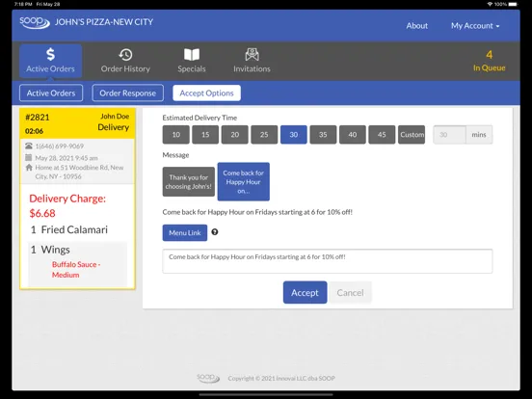Viewport: 532px width, 399px height.
Task: Click the calendar icon beside May 28, 2021
Action: (x=29, y=157)
